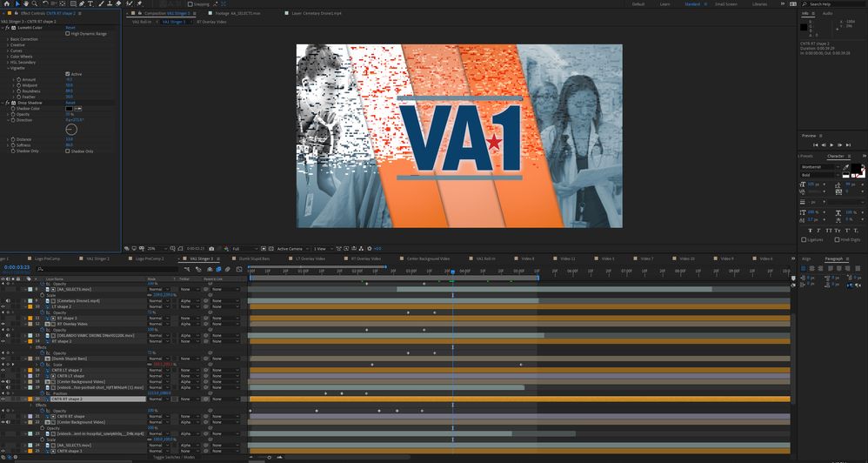Click the Character panel eyedropper icon

click(x=846, y=167)
